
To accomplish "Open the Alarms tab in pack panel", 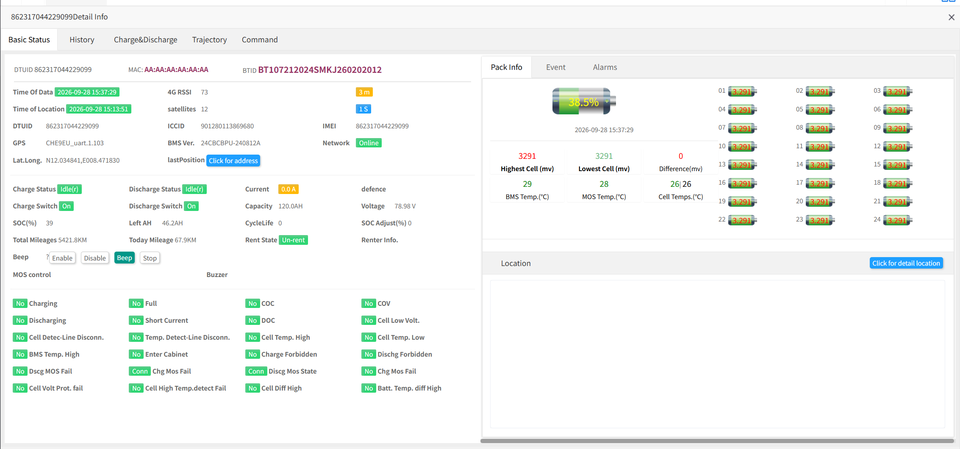I will point(605,67).
